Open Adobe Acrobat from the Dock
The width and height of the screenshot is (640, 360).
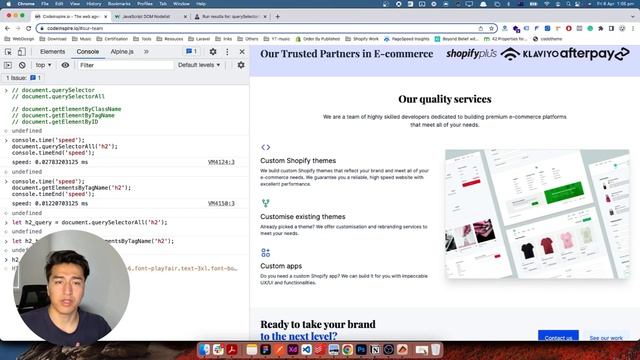tap(232, 349)
